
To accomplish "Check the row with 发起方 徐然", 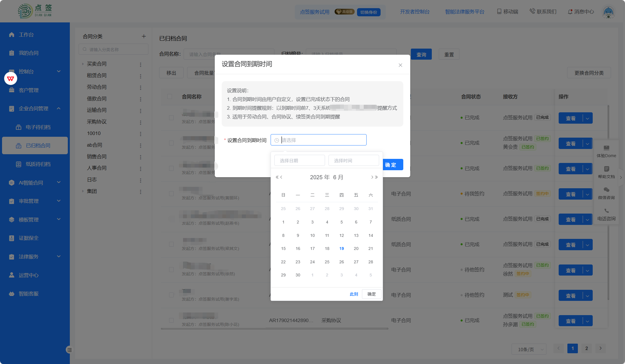I will [x=171, y=270].
